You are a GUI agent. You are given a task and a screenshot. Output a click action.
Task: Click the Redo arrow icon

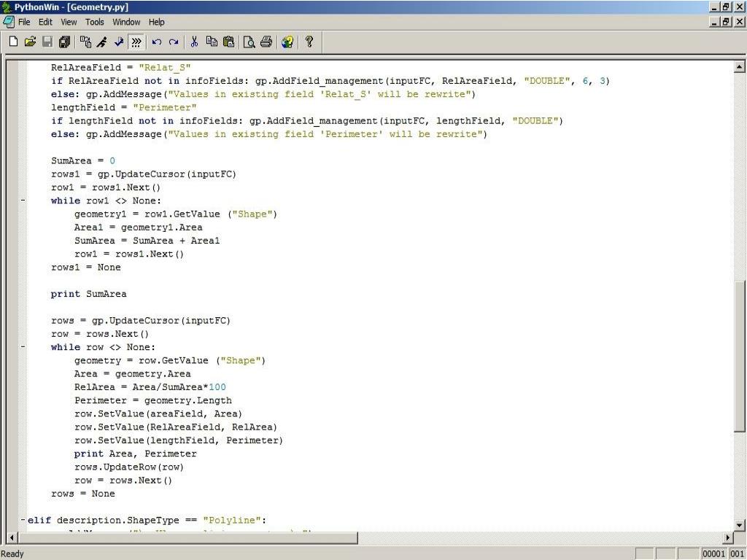point(174,42)
